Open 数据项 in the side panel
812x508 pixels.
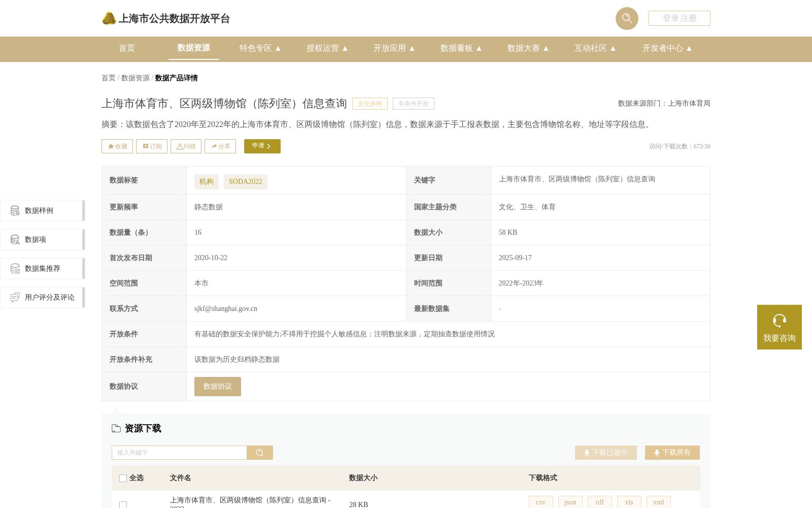tap(42, 239)
